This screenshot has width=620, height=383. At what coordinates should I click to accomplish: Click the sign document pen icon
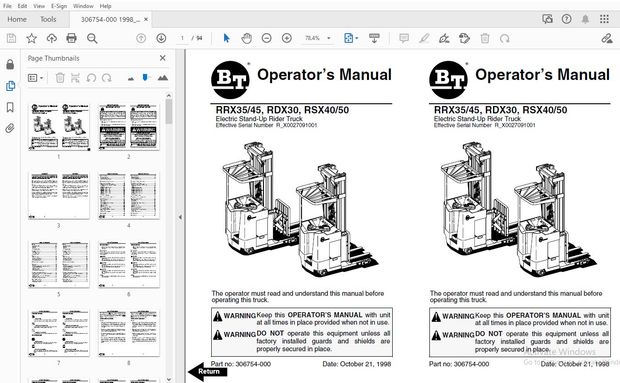pyautogui.click(x=444, y=38)
